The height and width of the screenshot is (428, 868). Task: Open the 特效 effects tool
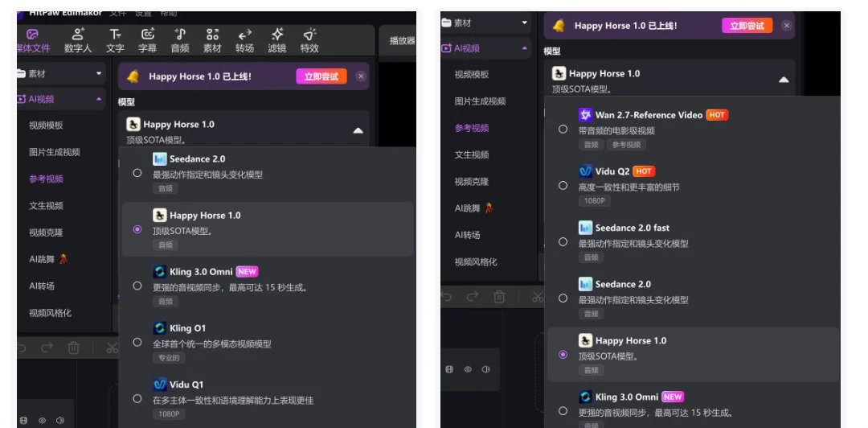[x=309, y=41]
